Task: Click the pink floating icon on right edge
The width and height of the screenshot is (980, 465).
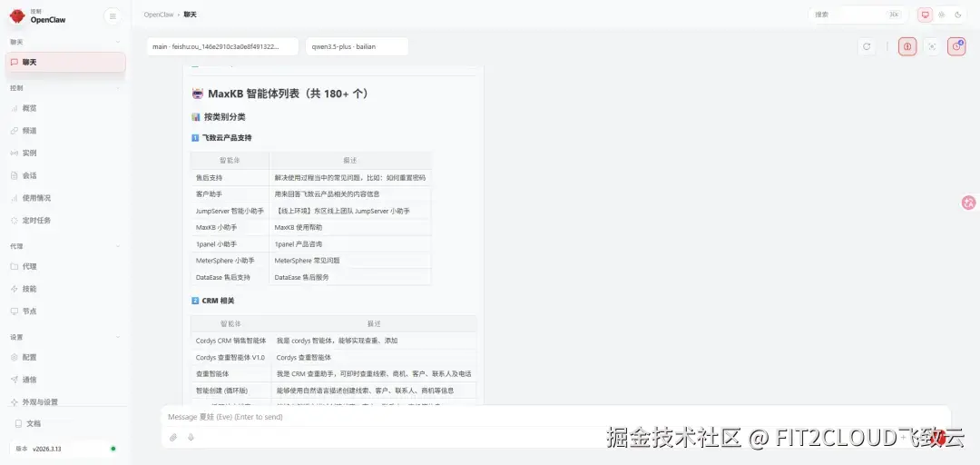Action: [x=969, y=203]
